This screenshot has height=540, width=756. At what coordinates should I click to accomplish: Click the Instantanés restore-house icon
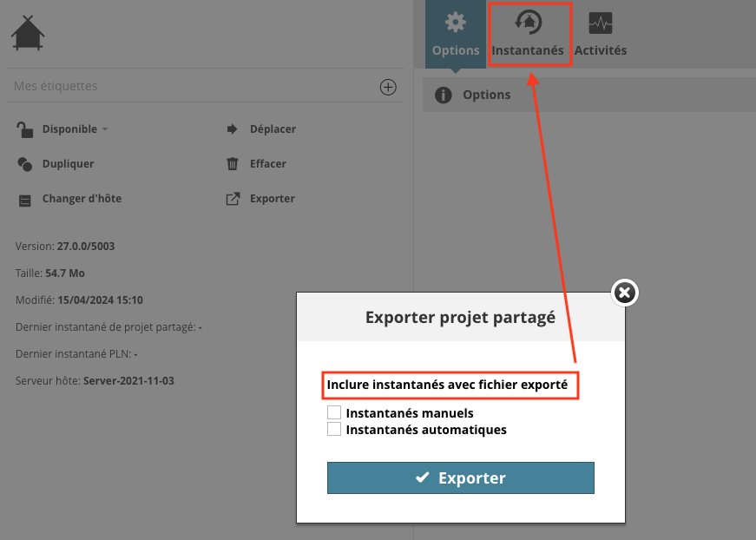[529, 23]
